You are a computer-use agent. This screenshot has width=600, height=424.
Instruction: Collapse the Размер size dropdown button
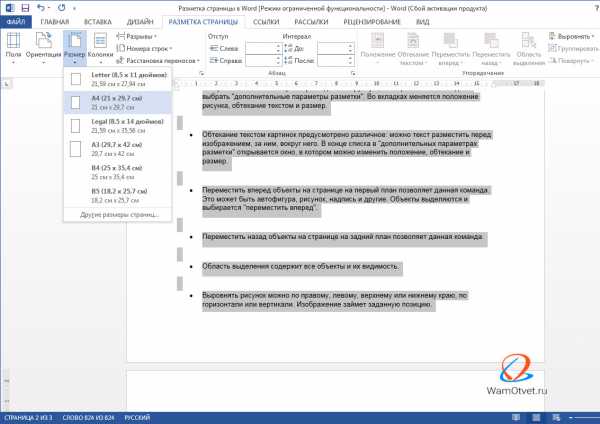[75, 48]
